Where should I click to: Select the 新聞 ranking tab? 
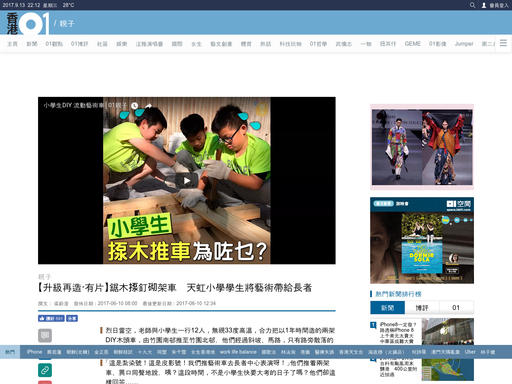click(x=387, y=308)
